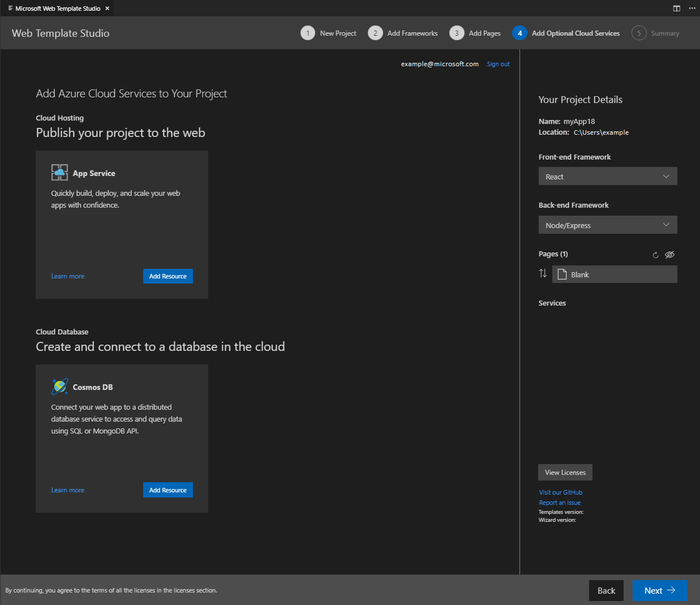Open Back-end Framework Node/Express dropdown
This screenshot has width=700, height=605.
click(608, 225)
